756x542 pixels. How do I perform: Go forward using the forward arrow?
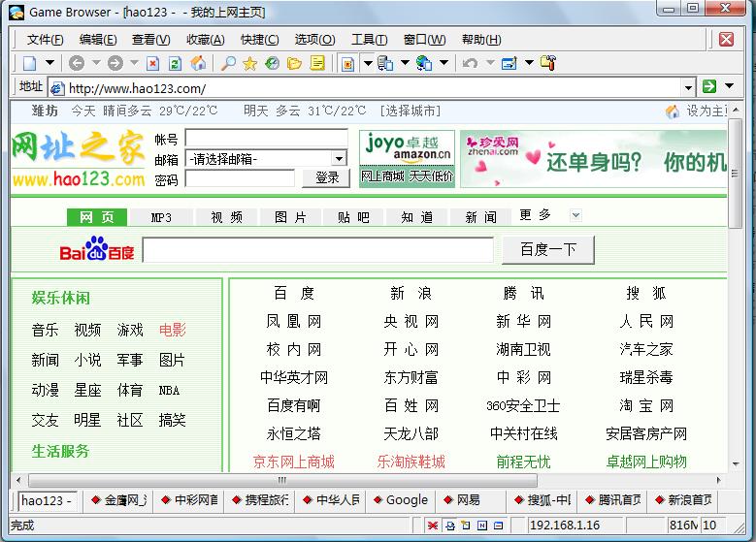tap(115, 63)
